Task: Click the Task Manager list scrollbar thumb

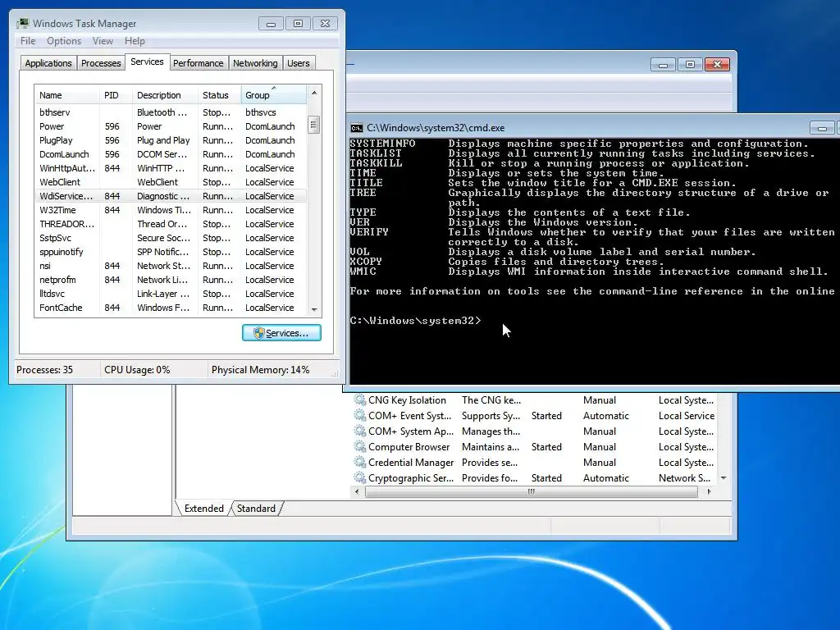Action: pyautogui.click(x=314, y=126)
